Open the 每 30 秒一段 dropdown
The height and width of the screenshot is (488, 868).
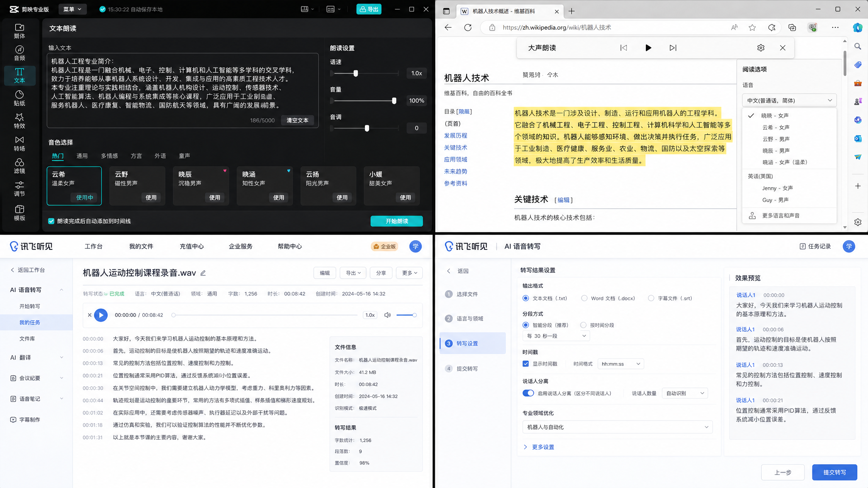pos(556,336)
